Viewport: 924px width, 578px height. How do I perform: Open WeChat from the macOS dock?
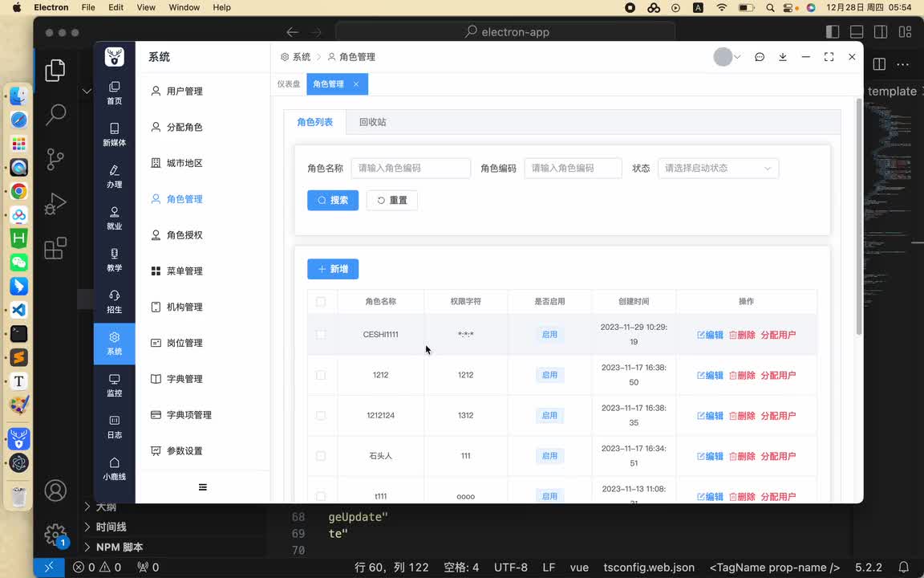(19, 263)
